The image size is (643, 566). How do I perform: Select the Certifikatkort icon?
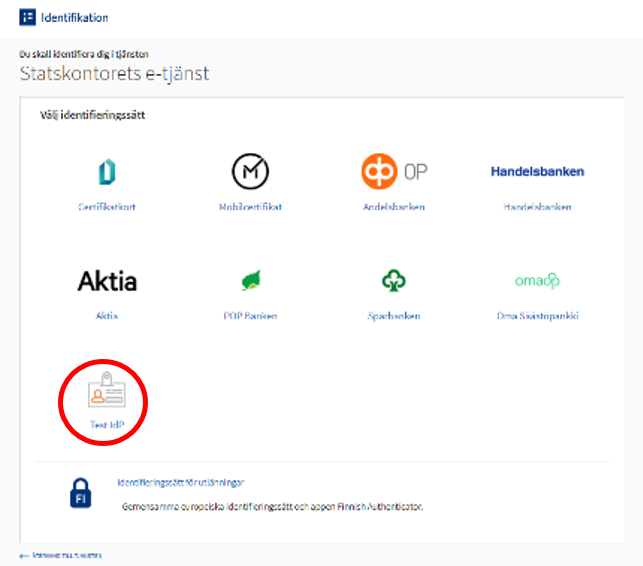pos(107,173)
